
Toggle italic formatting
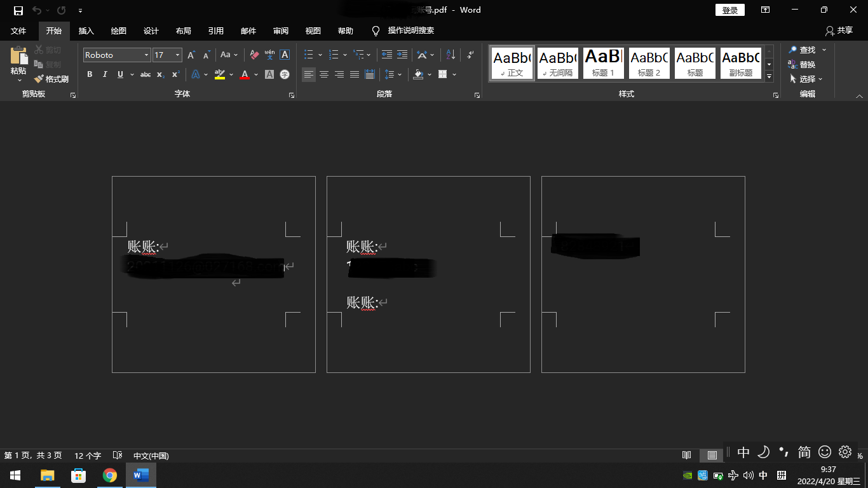[105, 74]
